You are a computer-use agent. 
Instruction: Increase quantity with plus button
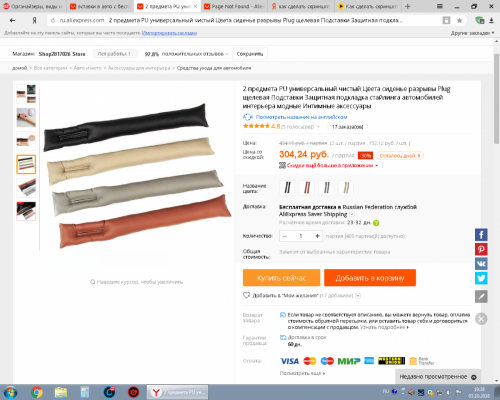(x=317, y=236)
